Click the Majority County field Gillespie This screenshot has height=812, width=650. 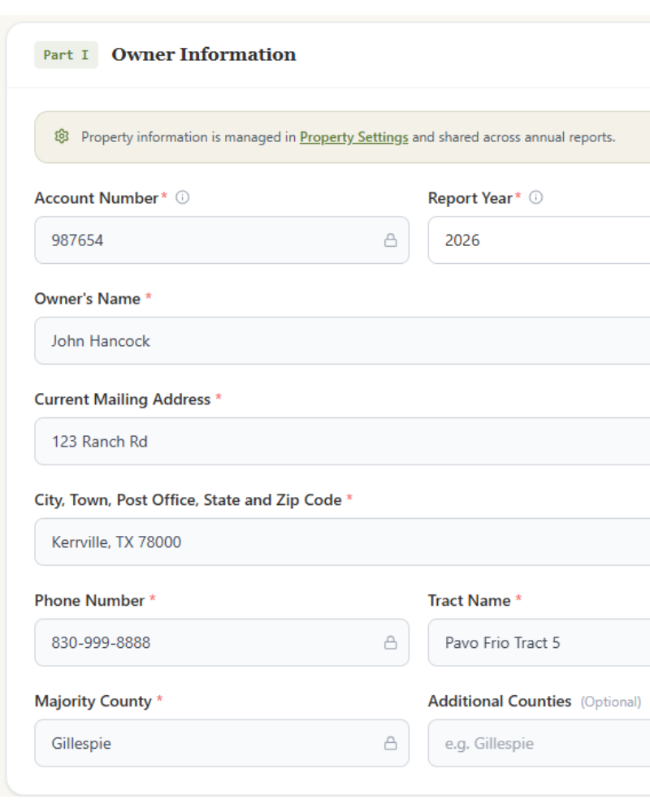pyautogui.click(x=222, y=743)
